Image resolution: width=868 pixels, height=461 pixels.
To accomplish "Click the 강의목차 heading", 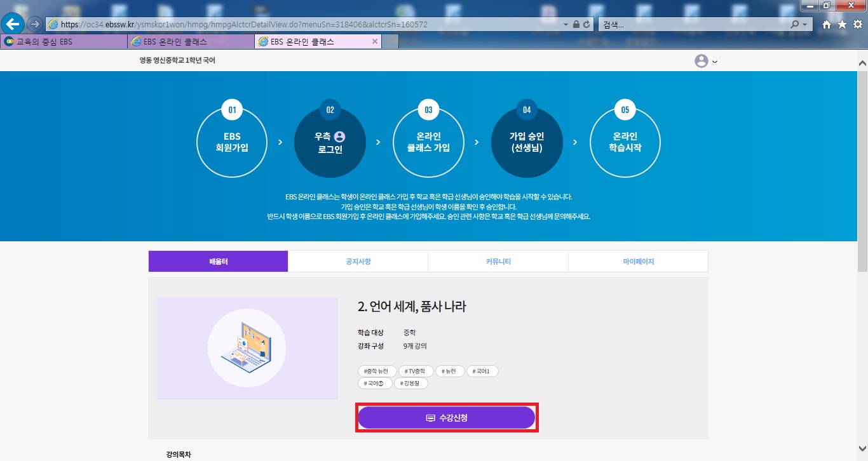I will [179, 455].
